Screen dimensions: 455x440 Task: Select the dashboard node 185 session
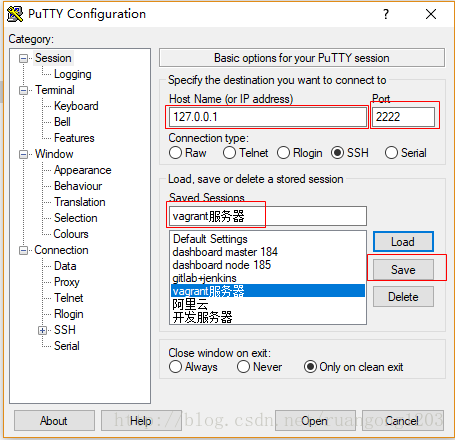tap(268, 265)
